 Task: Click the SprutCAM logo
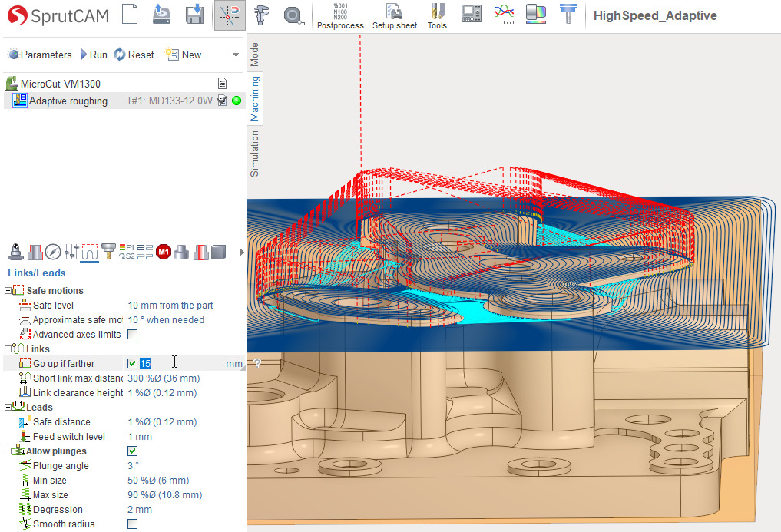tap(58, 16)
